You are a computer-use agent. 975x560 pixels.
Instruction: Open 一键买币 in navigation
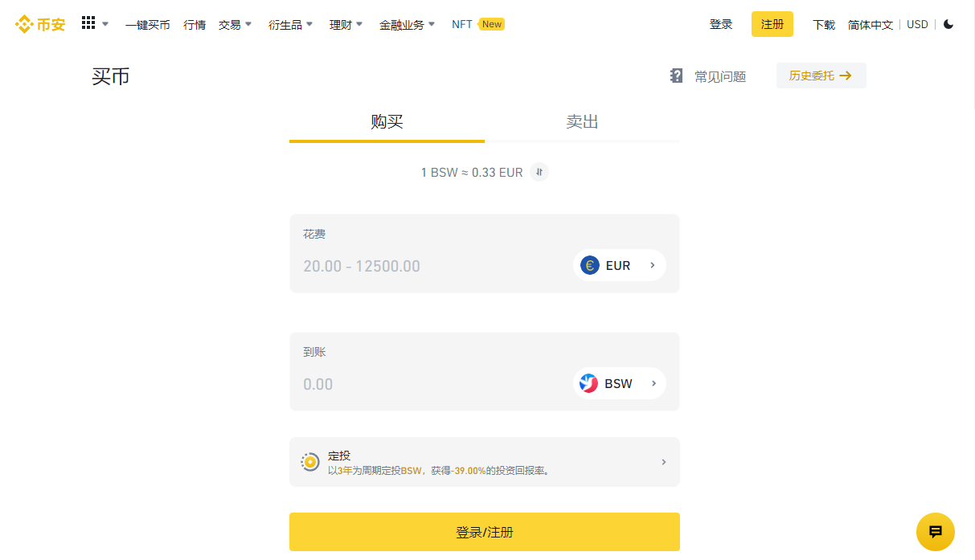pyautogui.click(x=148, y=24)
